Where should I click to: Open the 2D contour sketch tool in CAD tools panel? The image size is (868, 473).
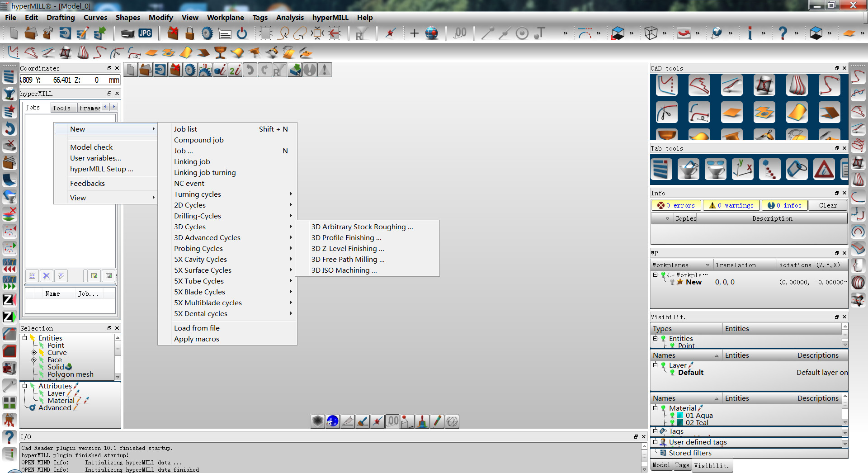[x=667, y=85]
